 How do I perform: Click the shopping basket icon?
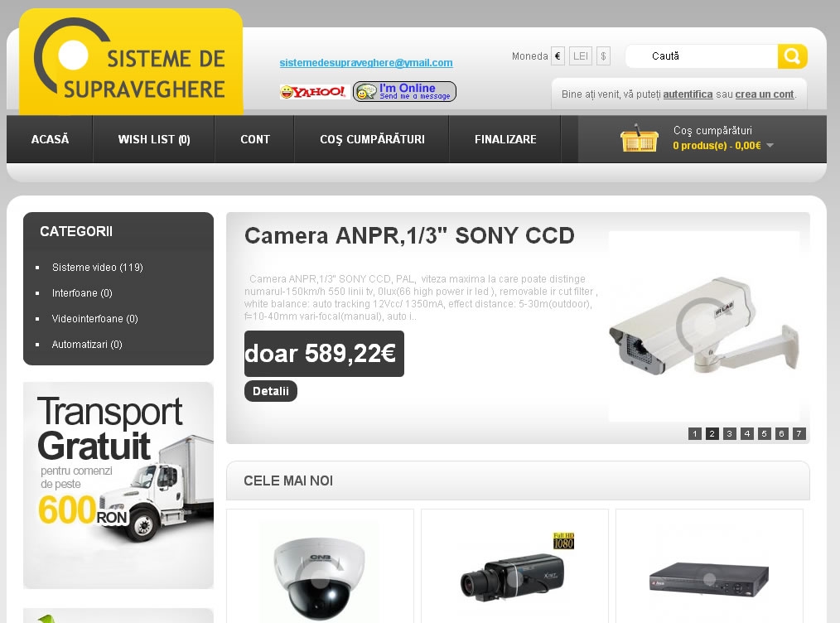tap(639, 138)
